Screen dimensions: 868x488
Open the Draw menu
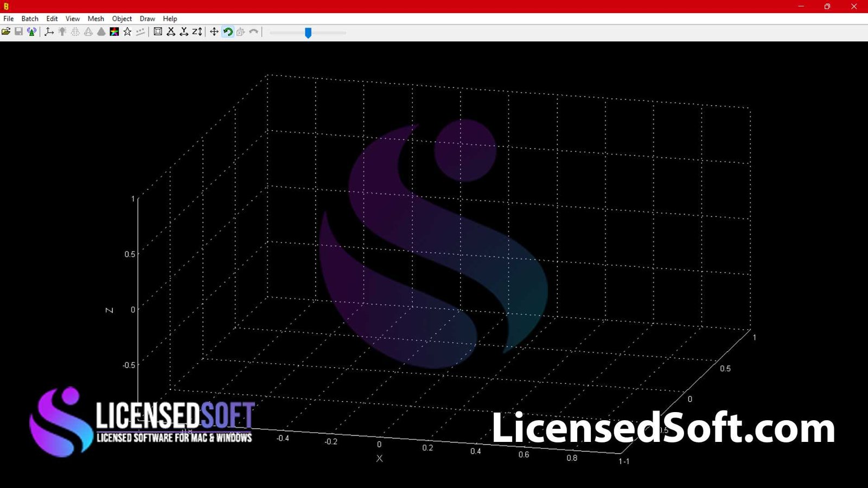tap(148, 18)
